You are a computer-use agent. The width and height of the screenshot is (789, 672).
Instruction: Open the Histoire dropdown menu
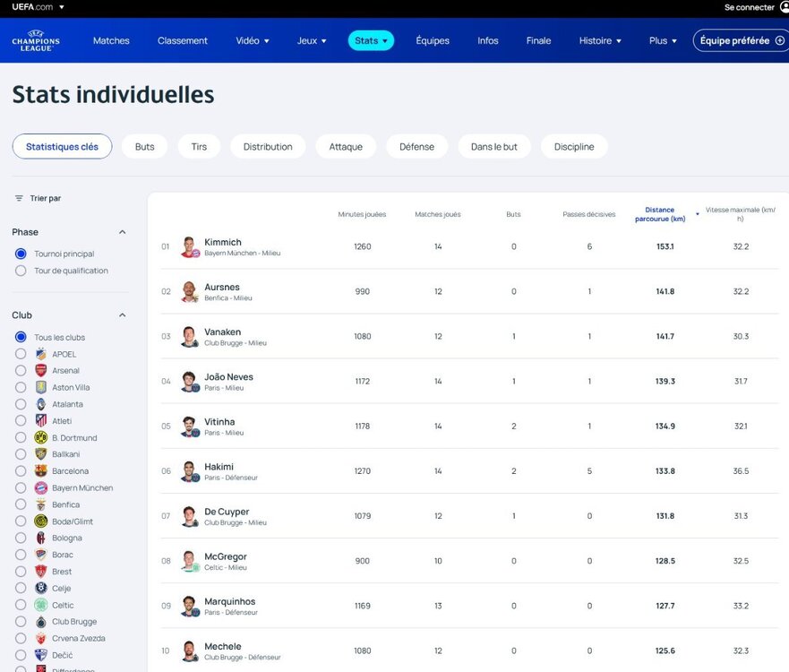point(600,41)
